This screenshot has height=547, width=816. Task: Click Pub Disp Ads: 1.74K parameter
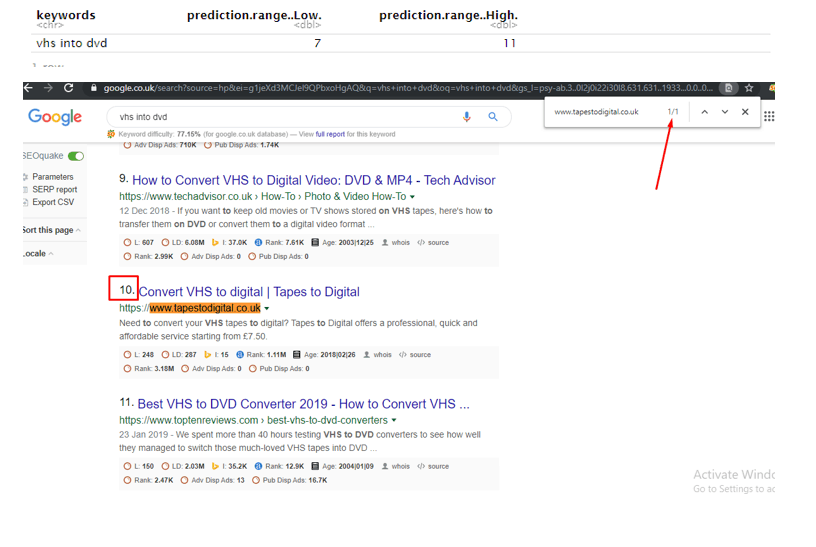[241, 145]
